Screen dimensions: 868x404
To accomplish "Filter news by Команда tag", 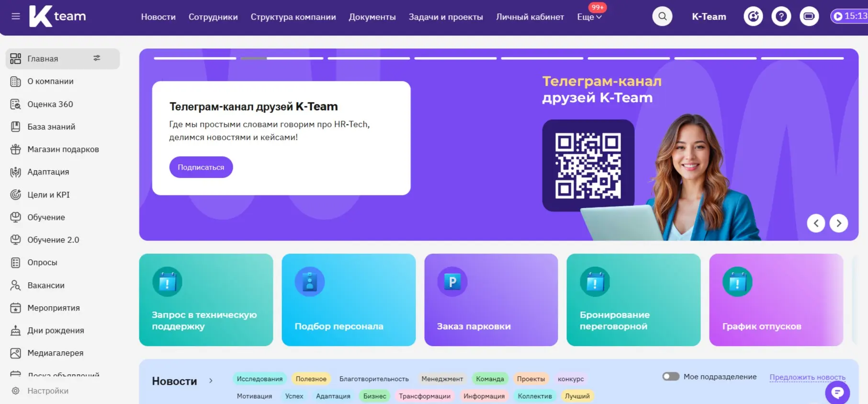I will coord(490,379).
